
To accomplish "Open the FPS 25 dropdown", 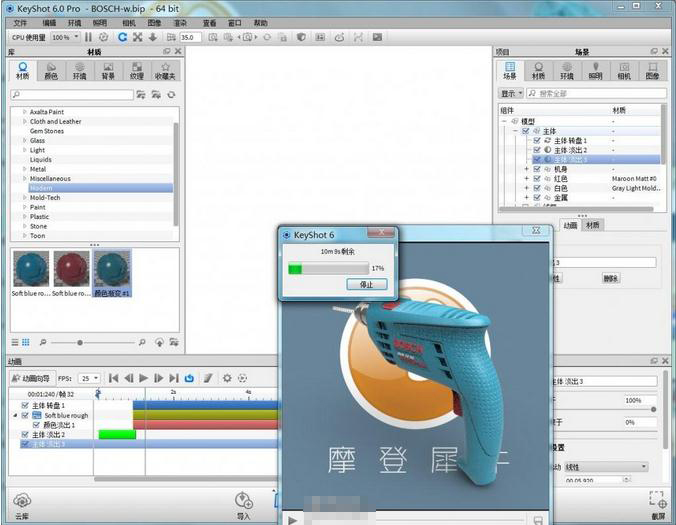I will point(89,378).
